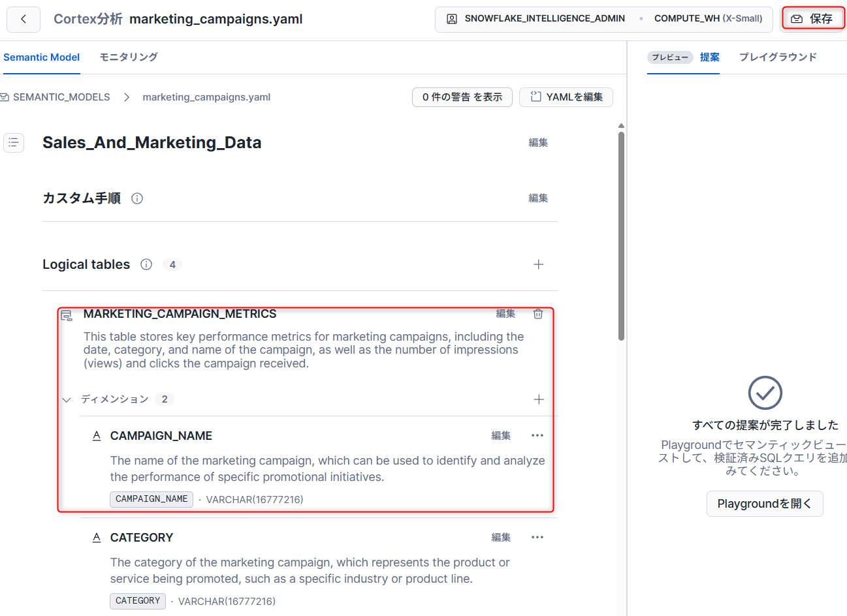This screenshot has width=847, height=616.
Task: Add a new logical table with plus icon
Action: pos(538,264)
